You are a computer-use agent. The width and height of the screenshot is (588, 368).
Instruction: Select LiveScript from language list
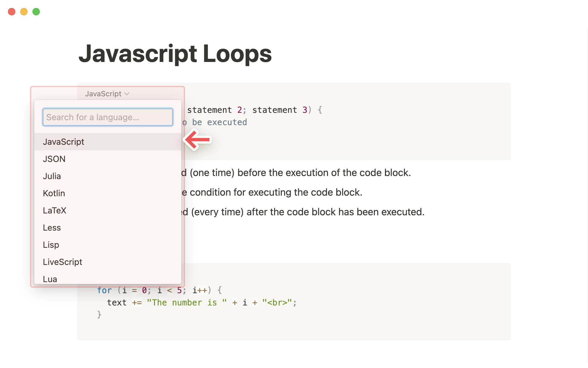(62, 262)
